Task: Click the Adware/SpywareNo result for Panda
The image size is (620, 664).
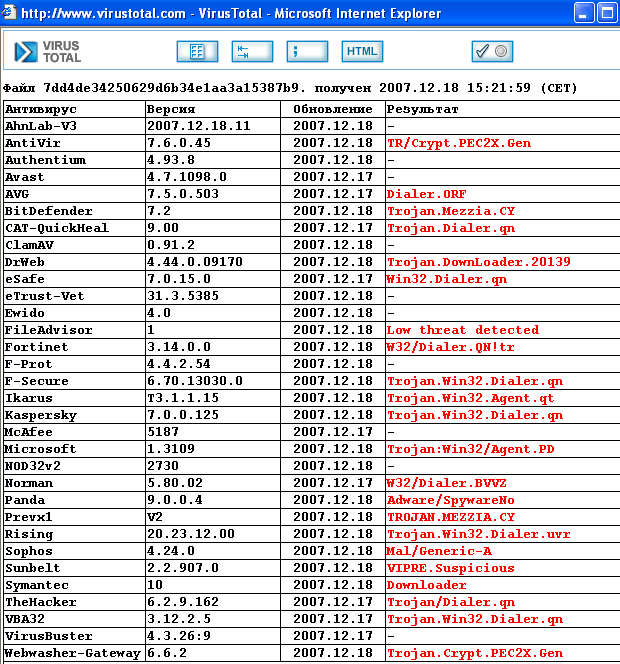Action: tap(451, 501)
